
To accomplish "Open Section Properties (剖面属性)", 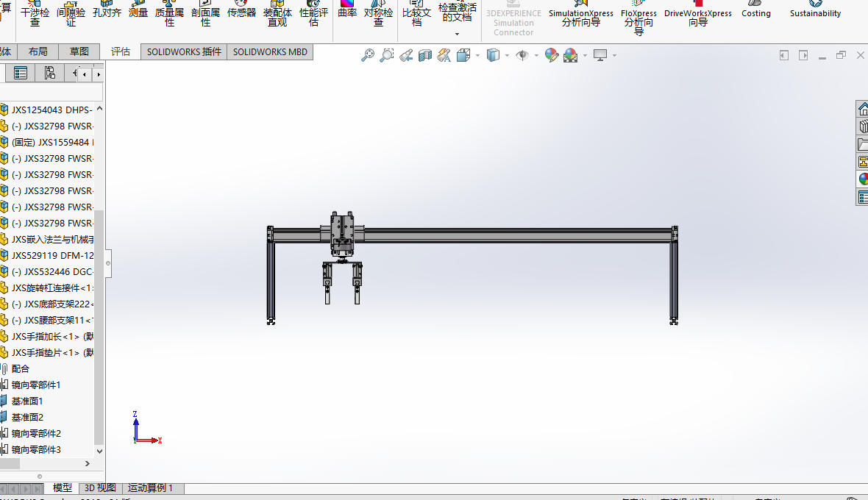I will [x=205, y=15].
